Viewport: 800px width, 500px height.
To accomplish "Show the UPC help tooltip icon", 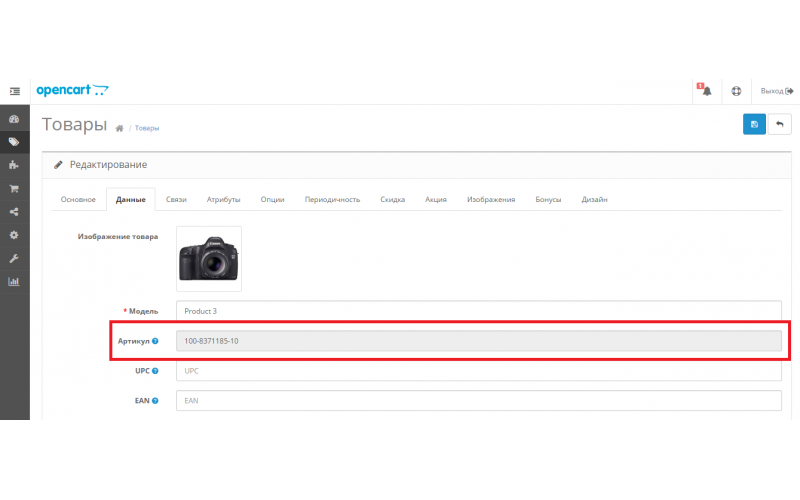I will pyautogui.click(x=155, y=371).
